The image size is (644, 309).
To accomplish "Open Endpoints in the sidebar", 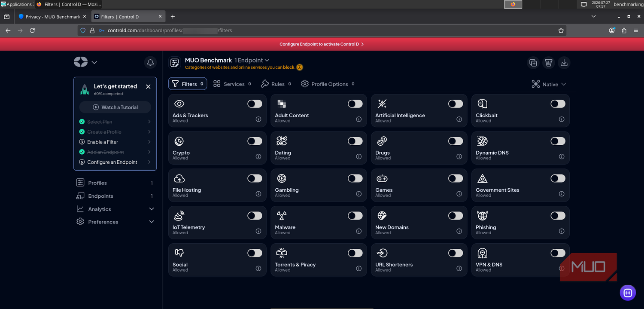I will pyautogui.click(x=115, y=196).
